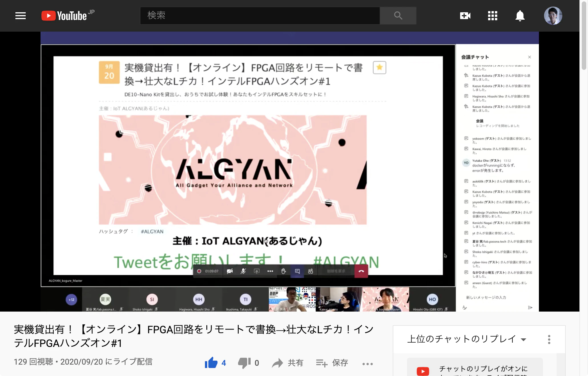Click the send message arrow in chat

[530, 308]
